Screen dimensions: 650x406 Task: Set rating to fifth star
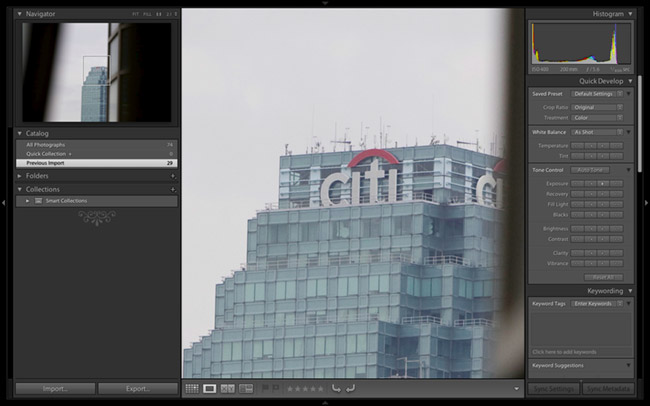(320, 389)
